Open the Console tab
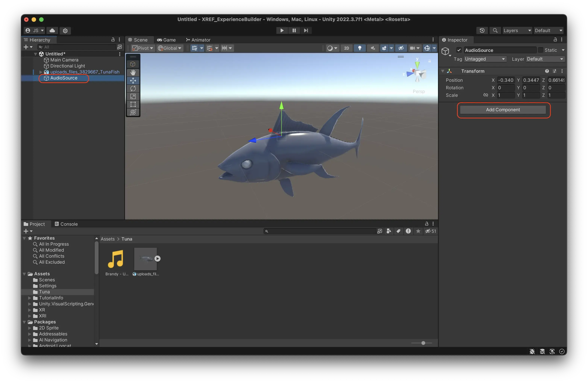Image resolution: width=588 pixels, height=383 pixels. [x=66, y=224]
